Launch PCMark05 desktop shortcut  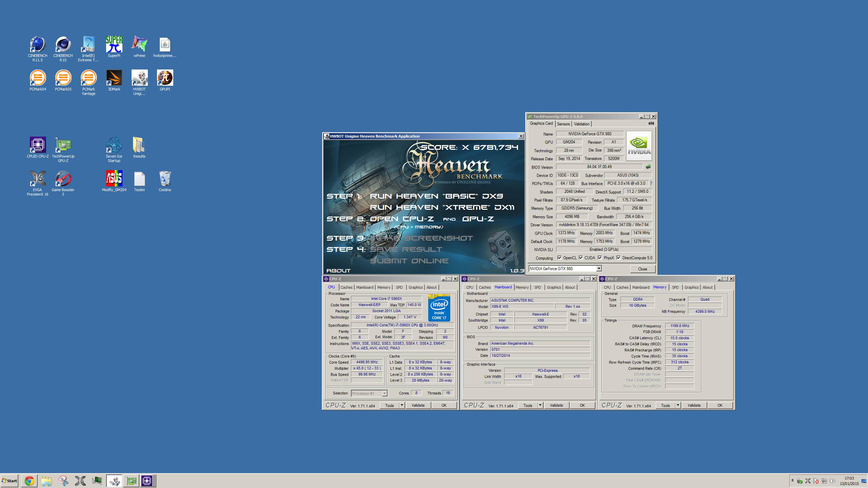click(x=63, y=80)
